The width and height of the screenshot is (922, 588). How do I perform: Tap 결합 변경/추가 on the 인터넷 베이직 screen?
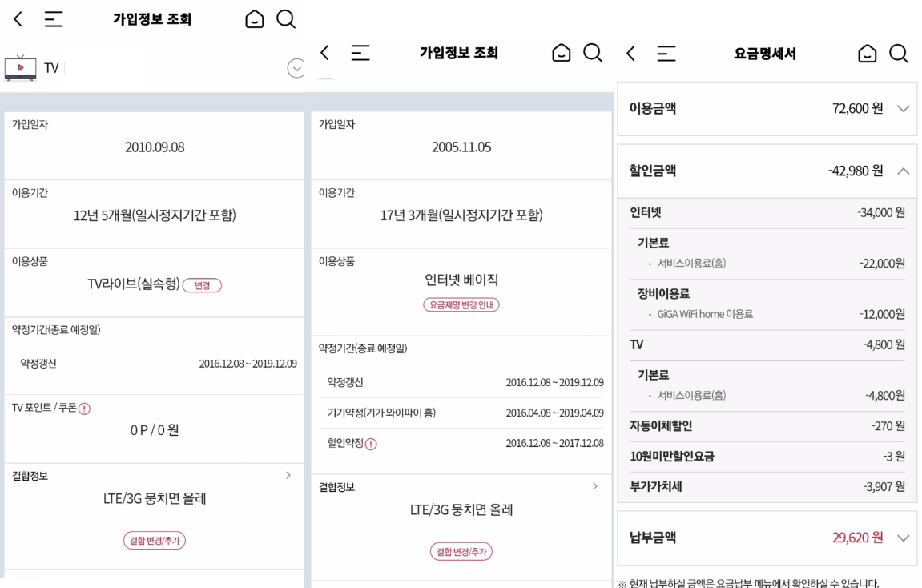click(461, 552)
